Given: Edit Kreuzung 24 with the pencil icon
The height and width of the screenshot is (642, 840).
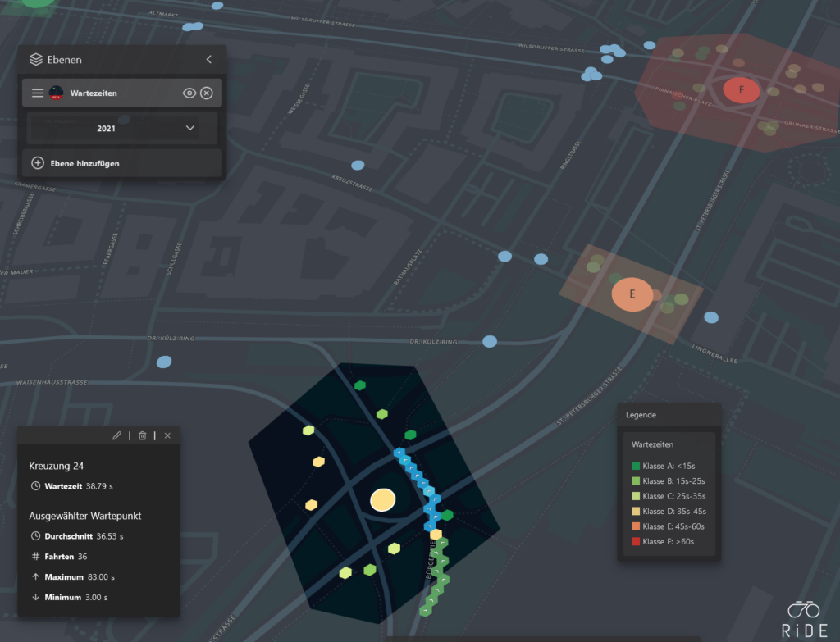Looking at the screenshot, I should point(116,436).
